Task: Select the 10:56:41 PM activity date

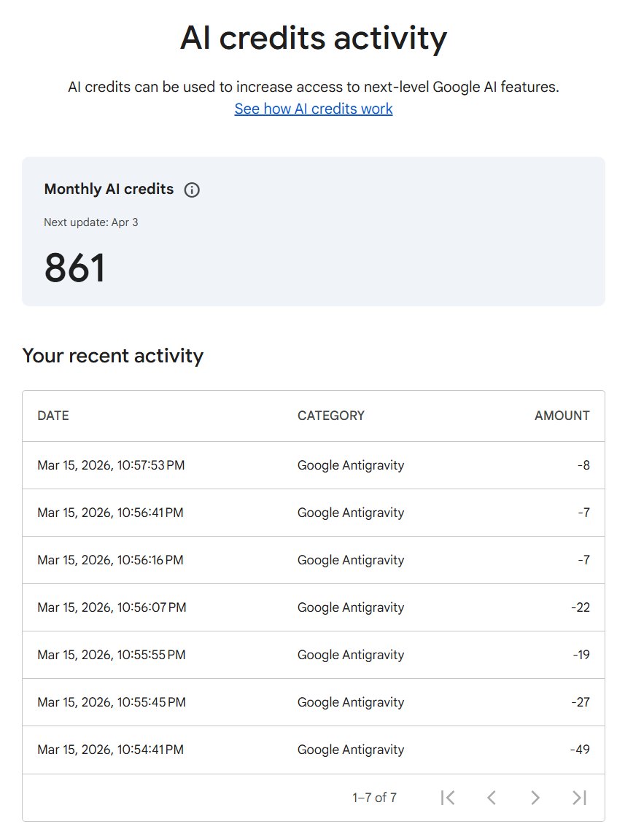Action: click(110, 513)
